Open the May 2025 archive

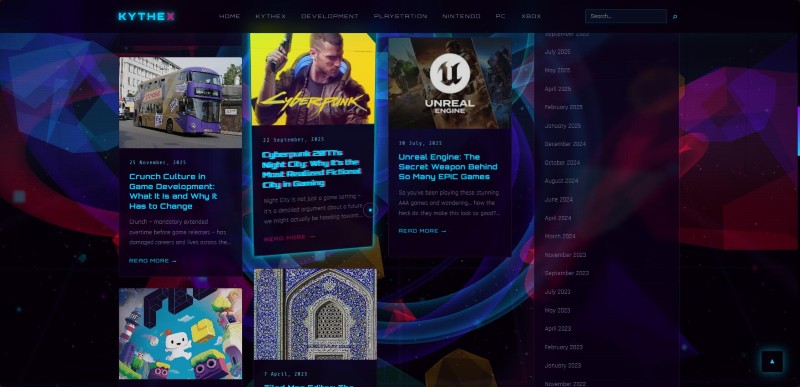(x=557, y=70)
